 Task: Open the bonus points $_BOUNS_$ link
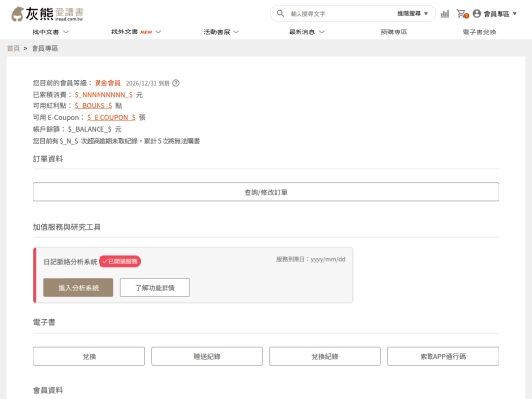[94, 105]
